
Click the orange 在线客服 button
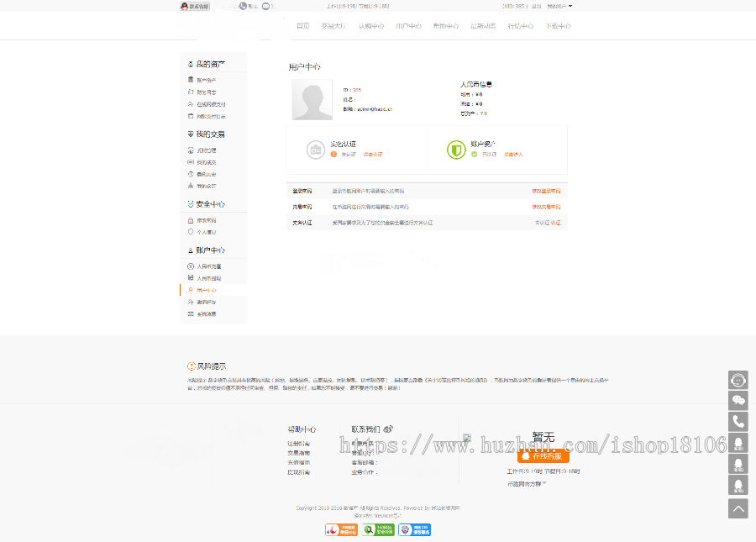click(543, 455)
